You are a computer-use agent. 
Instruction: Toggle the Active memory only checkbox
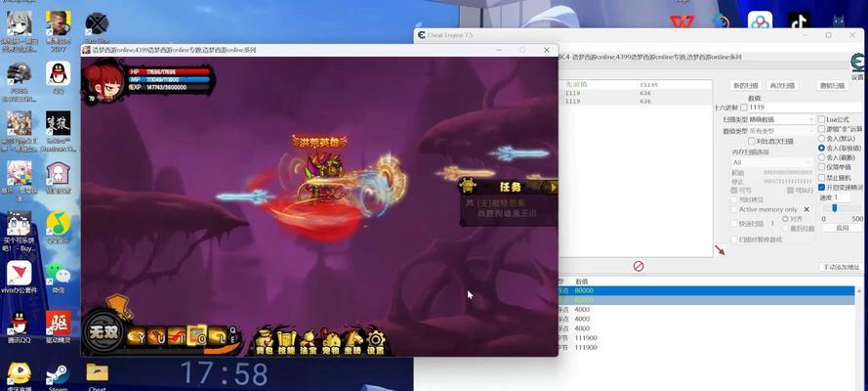tap(734, 209)
